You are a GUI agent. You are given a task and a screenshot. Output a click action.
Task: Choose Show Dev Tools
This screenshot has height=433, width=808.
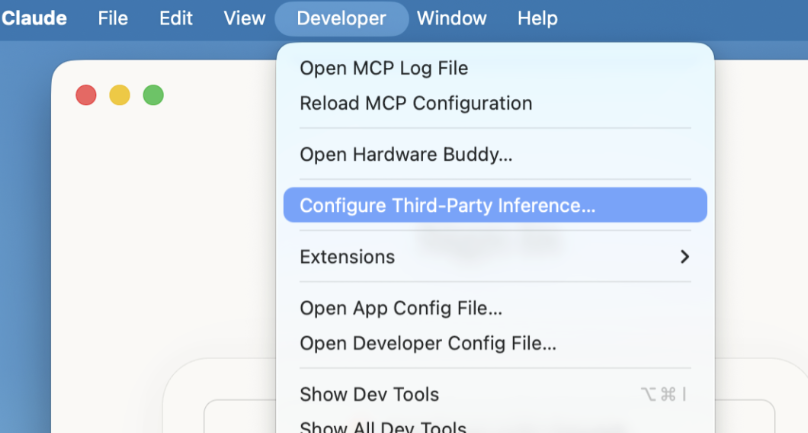pyautogui.click(x=495, y=394)
